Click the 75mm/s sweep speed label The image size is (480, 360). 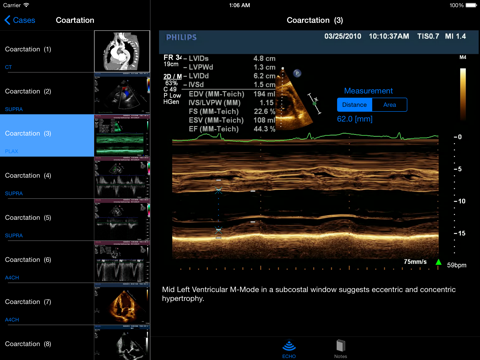(415, 262)
